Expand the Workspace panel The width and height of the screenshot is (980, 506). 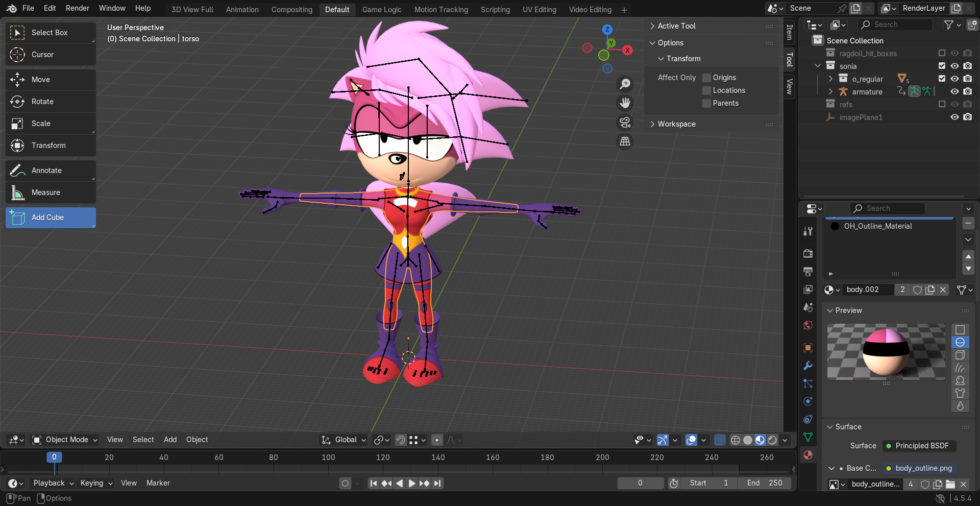676,124
